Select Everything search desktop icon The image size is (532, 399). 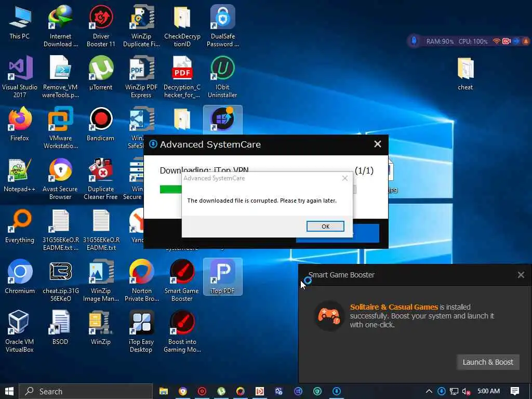[x=20, y=226]
